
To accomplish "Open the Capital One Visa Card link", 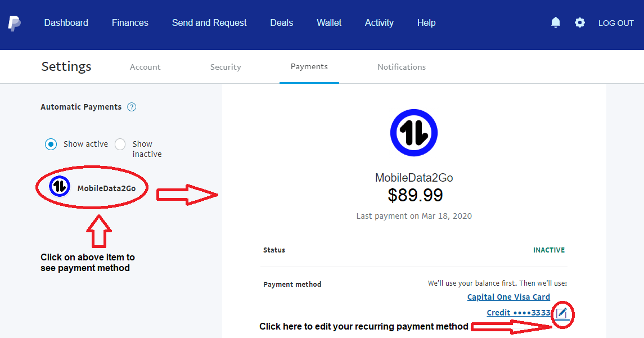I will click(508, 297).
